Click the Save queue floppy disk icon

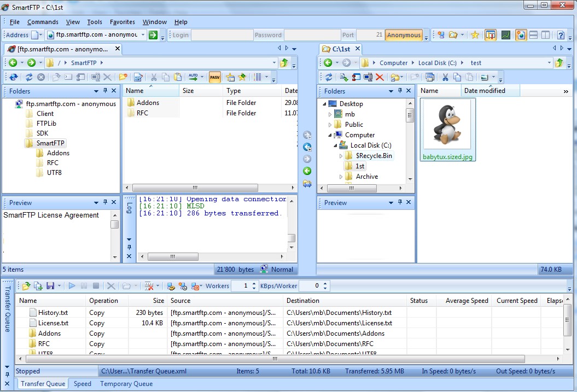coord(50,286)
